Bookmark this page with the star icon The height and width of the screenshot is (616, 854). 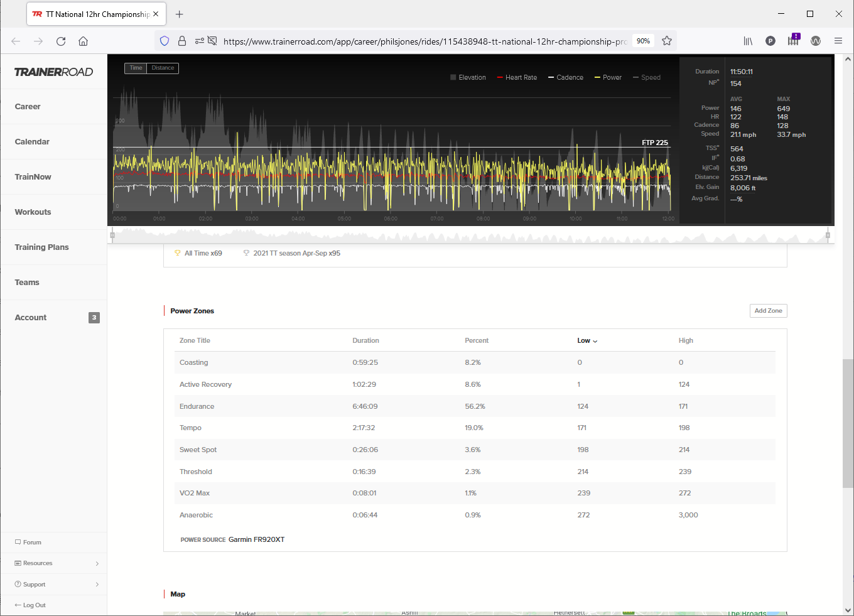(667, 41)
